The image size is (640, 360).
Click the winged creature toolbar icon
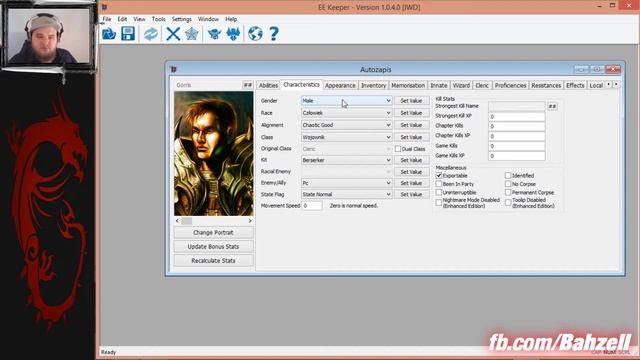point(233,33)
